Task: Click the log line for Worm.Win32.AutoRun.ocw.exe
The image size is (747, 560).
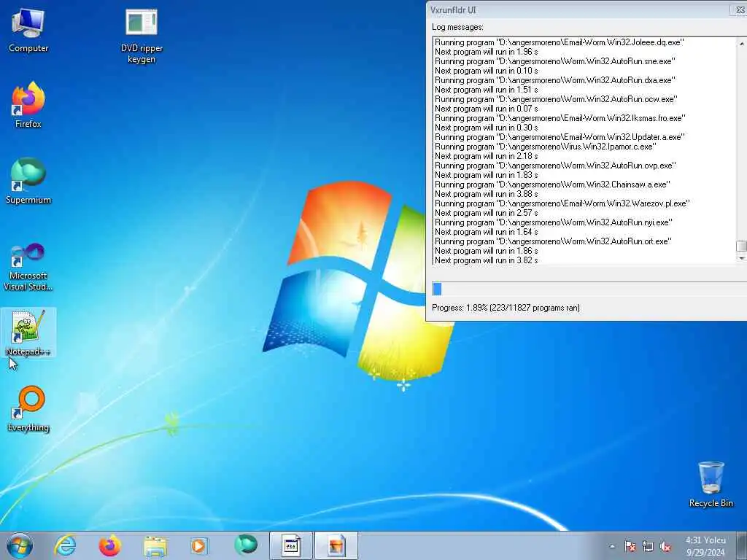Action: tap(556, 99)
